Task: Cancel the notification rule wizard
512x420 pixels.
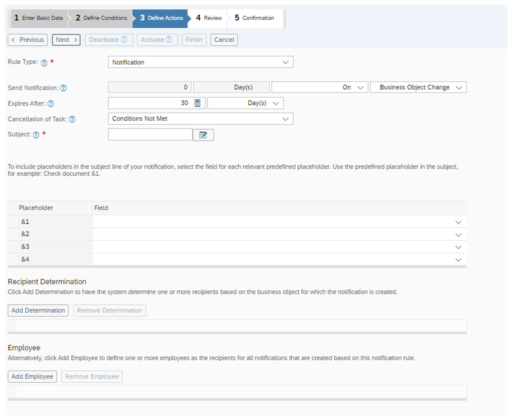Action: pyautogui.click(x=224, y=40)
